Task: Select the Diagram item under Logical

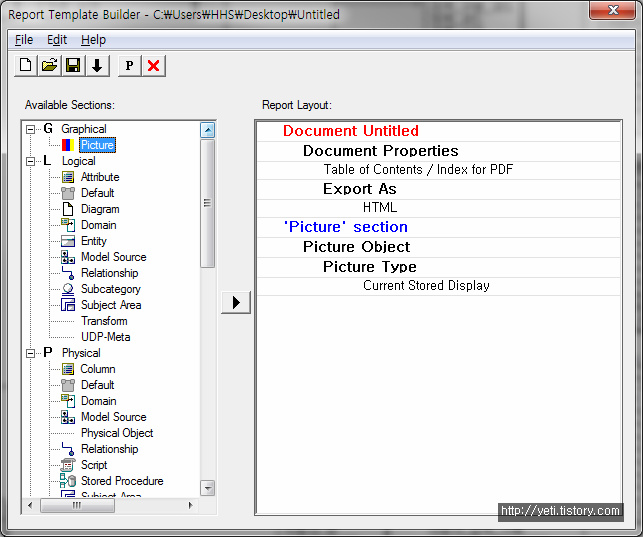Action: coord(99,209)
